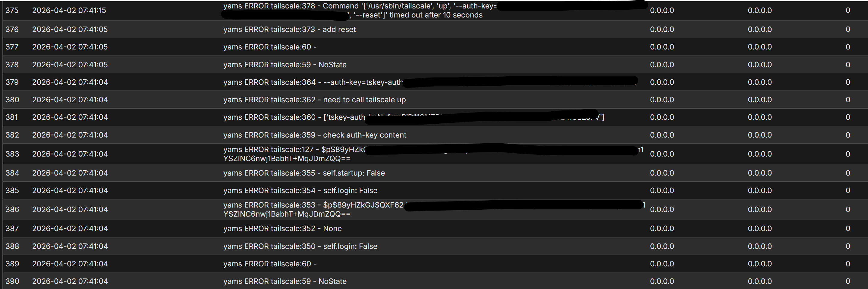Select the 'check auth-key content' log line
The width and height of the screenshot is (868, 289).
tap(315, 135)
